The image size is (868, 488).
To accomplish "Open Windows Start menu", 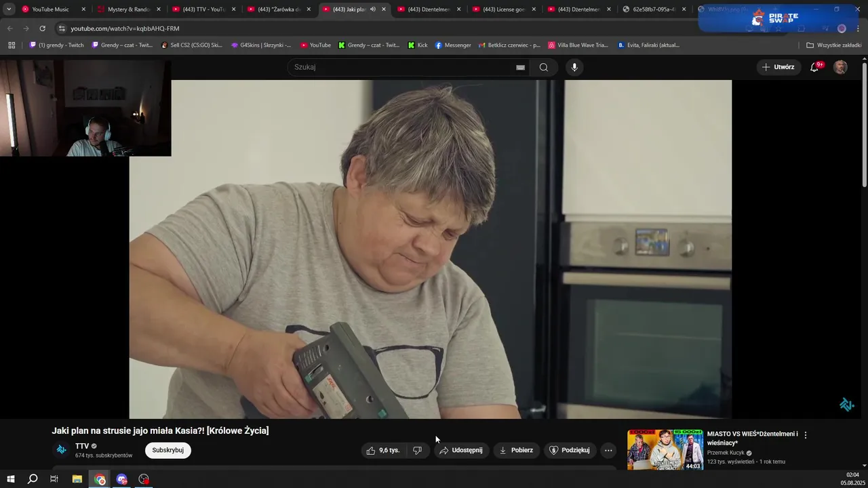I will pos(11,479).
